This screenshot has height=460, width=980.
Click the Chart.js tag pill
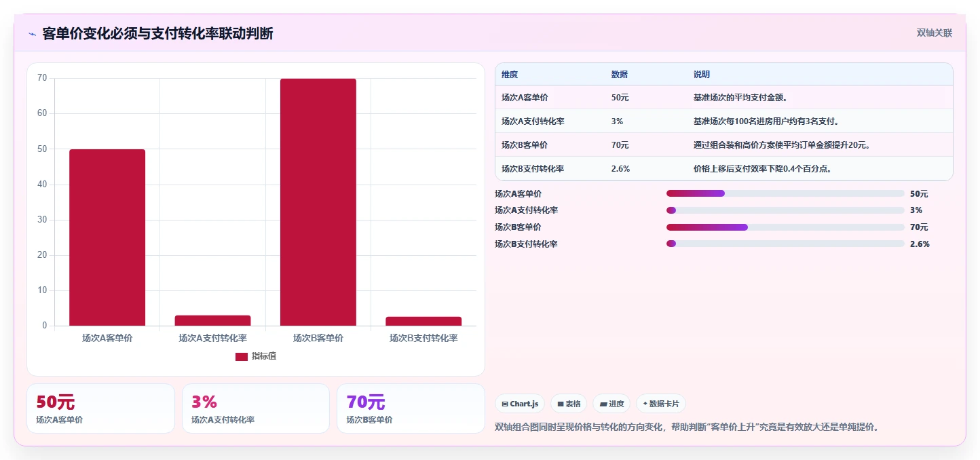(x=520, y=404)
